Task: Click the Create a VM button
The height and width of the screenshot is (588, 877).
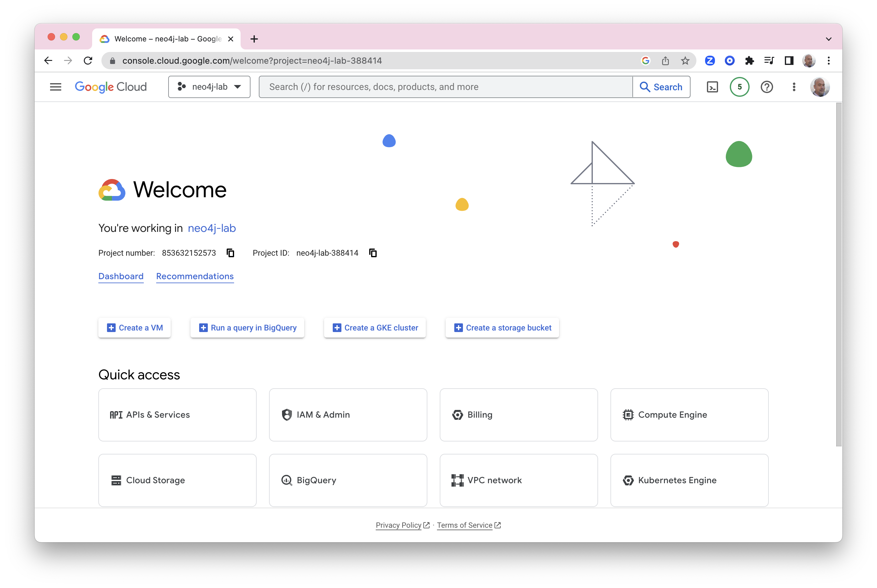Action: [135, 328]
